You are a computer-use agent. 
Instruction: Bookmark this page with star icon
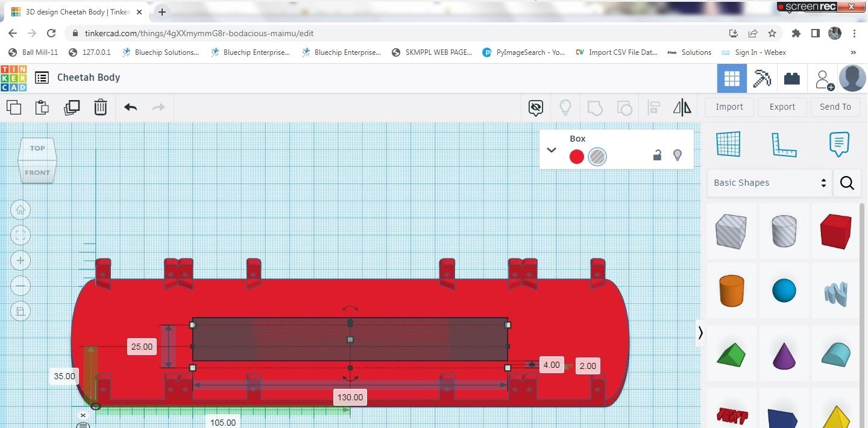pos(772,34)
